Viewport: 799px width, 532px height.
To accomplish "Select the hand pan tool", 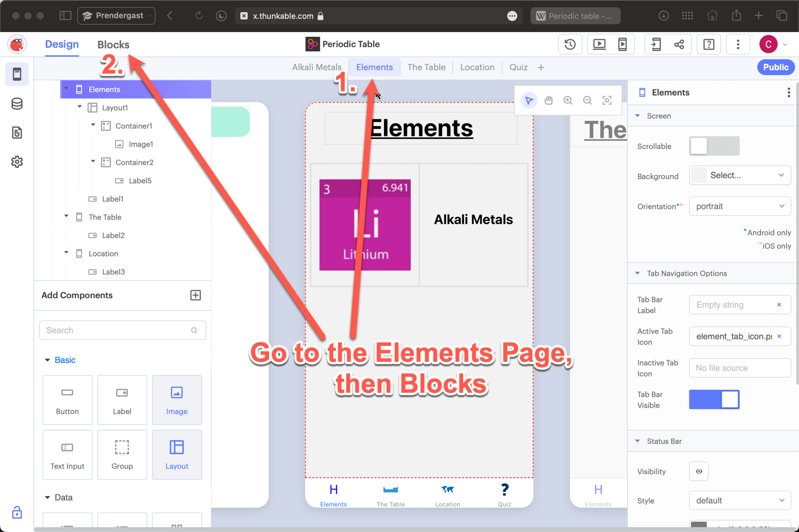I will coord(548,100).
